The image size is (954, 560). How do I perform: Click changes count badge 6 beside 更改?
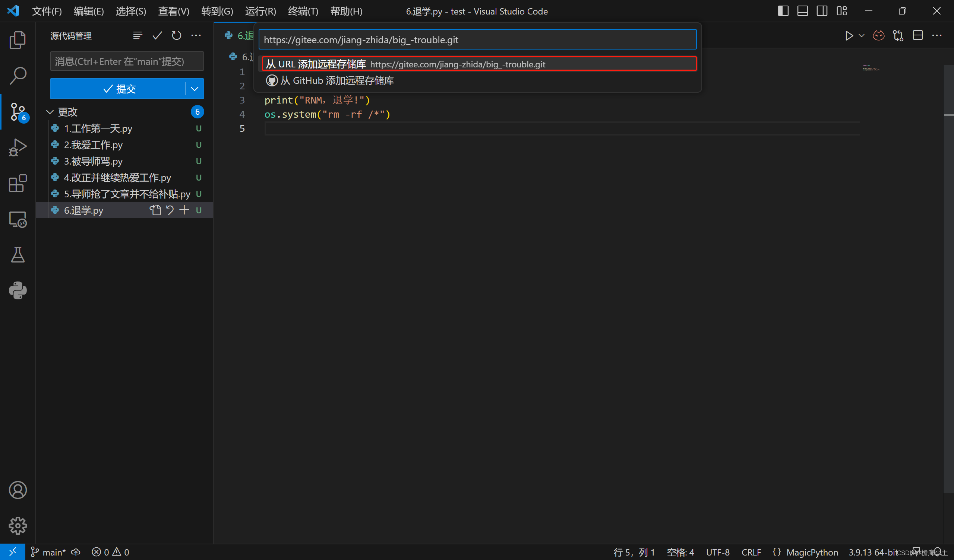(x=197, y=112)
